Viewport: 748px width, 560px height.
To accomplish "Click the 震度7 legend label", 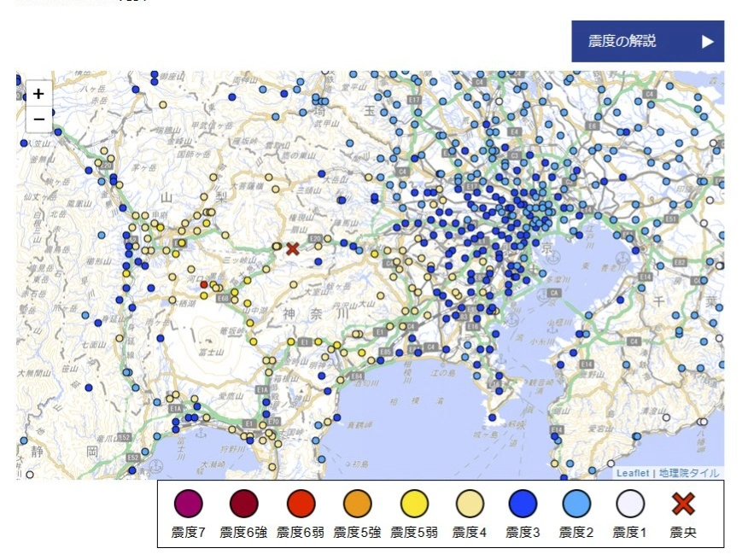I will (x=189, y=533).
